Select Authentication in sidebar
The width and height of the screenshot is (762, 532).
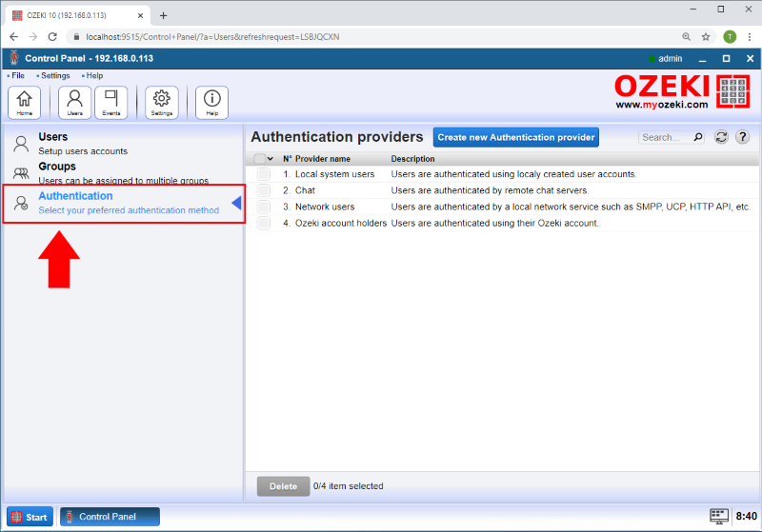click(124, 204)
